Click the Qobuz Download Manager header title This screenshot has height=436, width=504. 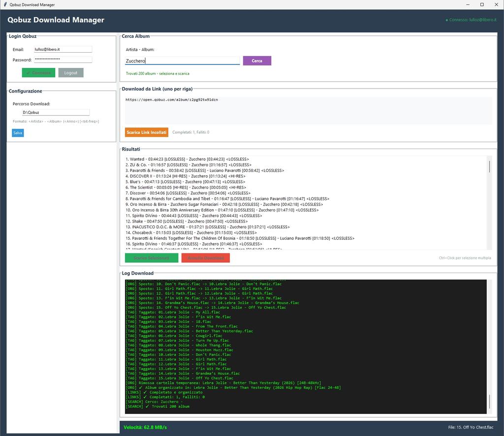[x=56, y=20]
